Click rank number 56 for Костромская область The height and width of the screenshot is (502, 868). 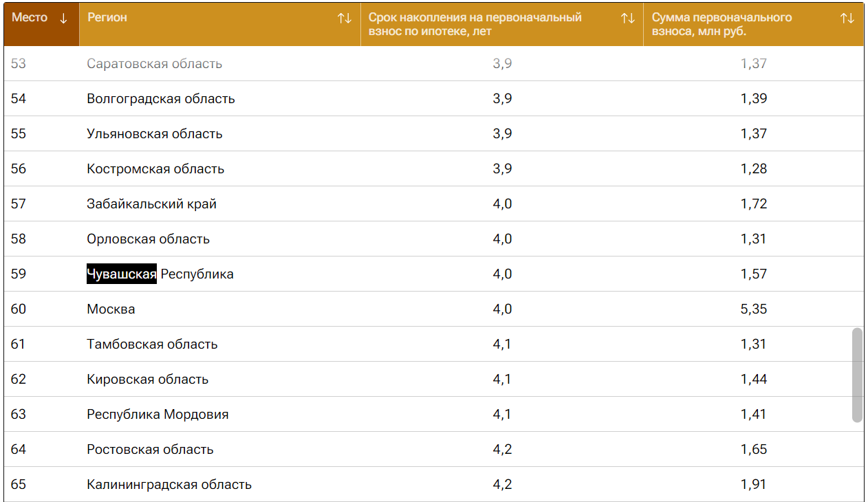19,169
